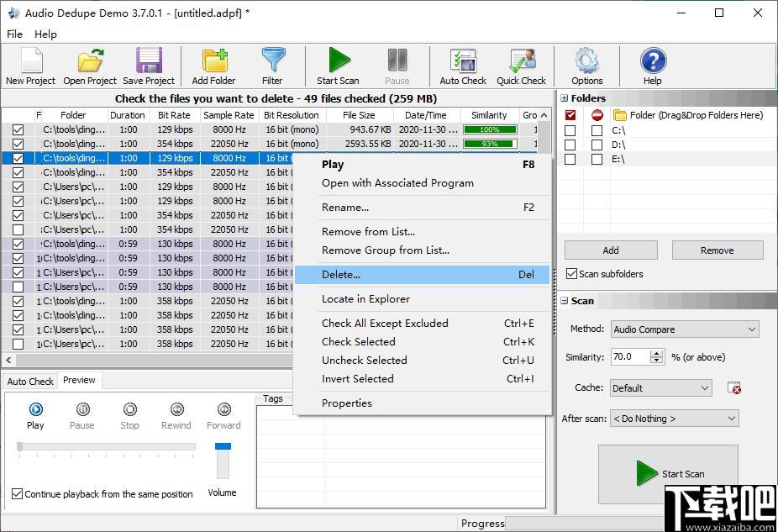The height and width of the screenshot is (532, 778).
Task: Open the Method dropdown showing Audio Compare
Action: click(x=685, y=329)
